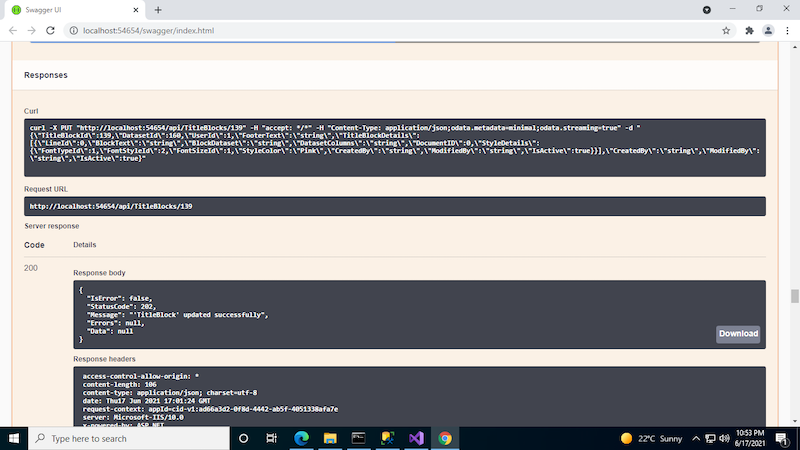
Task: Open Chrome tab search dropdown icon
Action: (x=707, y=10)
